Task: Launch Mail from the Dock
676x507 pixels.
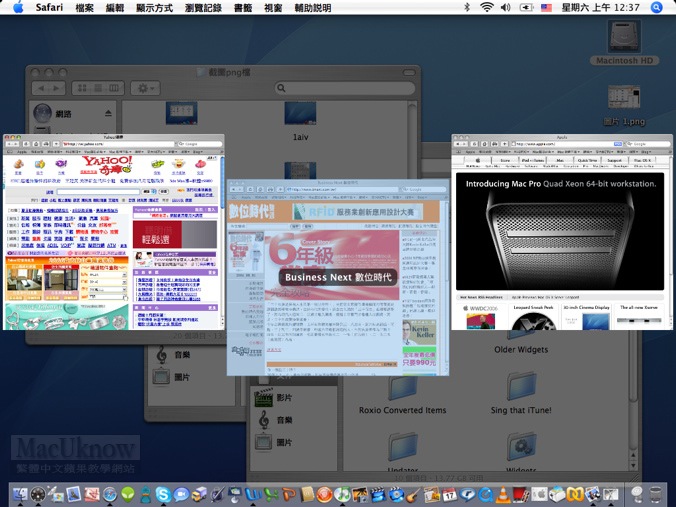Action: click(74, 494)
